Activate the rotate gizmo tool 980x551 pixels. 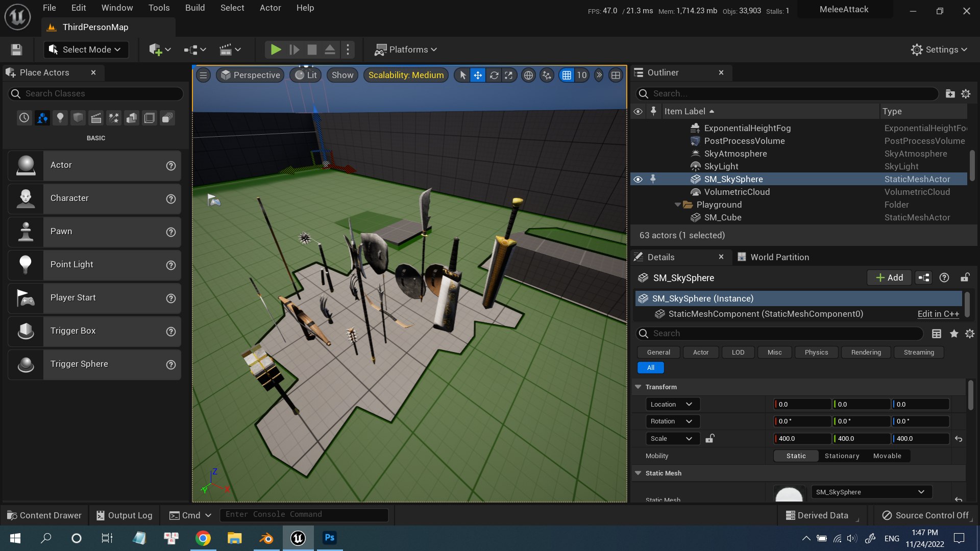pyautogui.click(x=494, y=76)
